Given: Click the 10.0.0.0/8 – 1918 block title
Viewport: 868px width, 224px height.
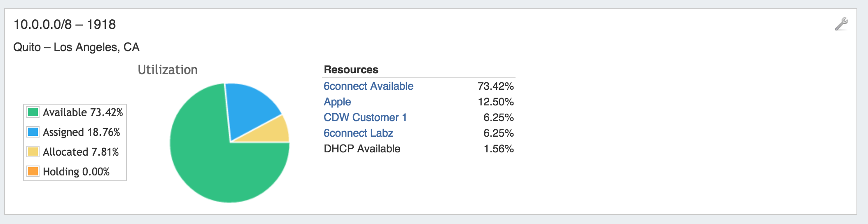Looking at the screenshot, I should tap(65, 24).
